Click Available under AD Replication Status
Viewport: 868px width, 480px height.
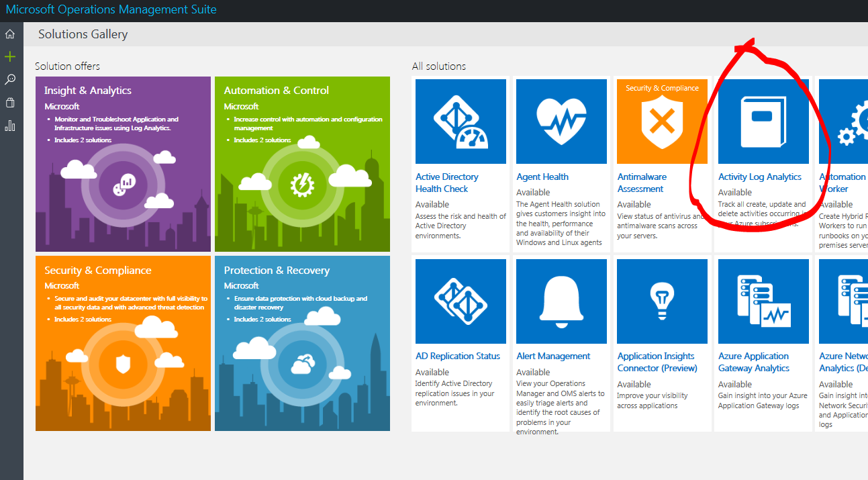(x=432, y=372)
